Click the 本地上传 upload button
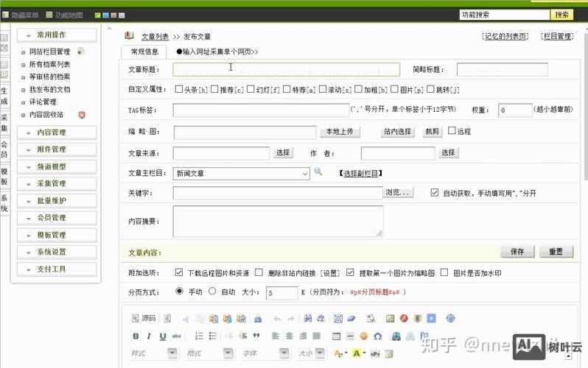This screenshot has height=368, width=588. pyautogui.click(x=340, y=132)
